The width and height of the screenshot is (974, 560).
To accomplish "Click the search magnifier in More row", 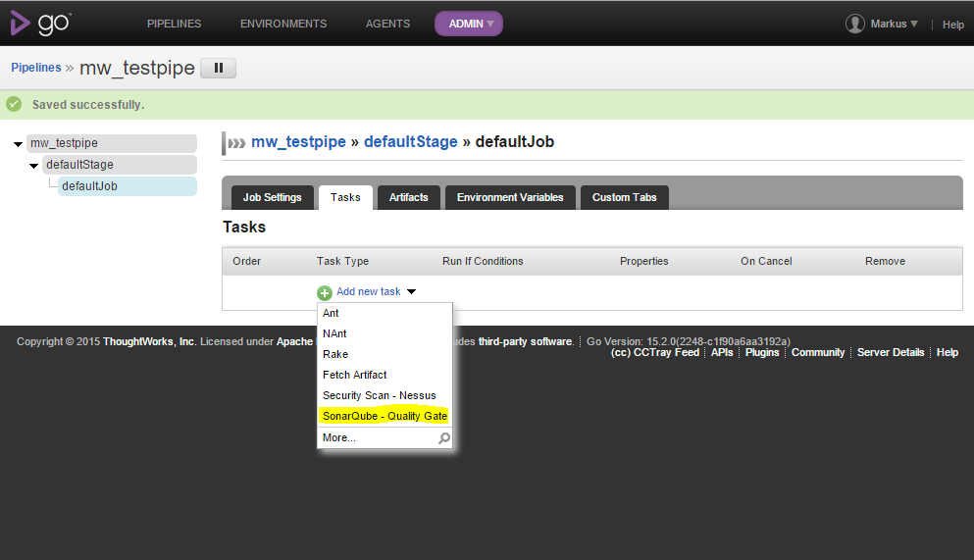I will click(444, 438).
